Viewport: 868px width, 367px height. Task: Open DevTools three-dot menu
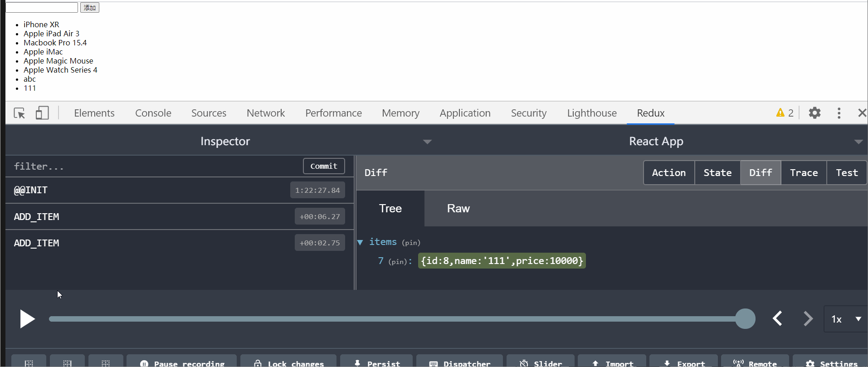[x=839, y=113]
